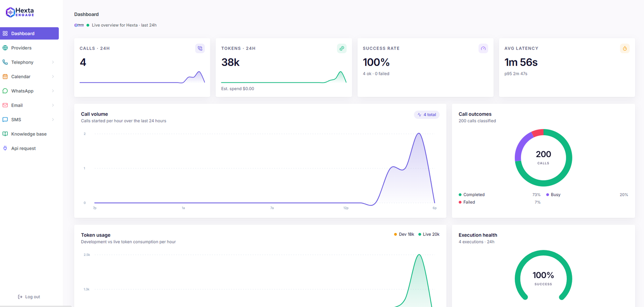
Task: Click the "73%" Completed percentage
Action: tap(537, 195)
